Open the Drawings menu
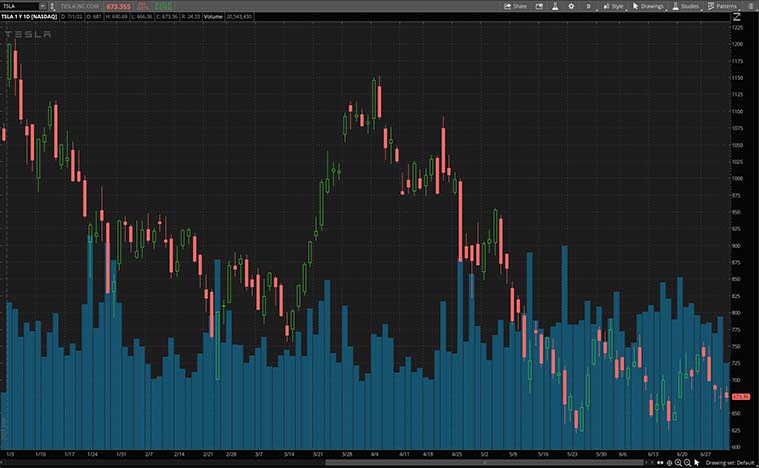759x468 pixels. [648, 6]
